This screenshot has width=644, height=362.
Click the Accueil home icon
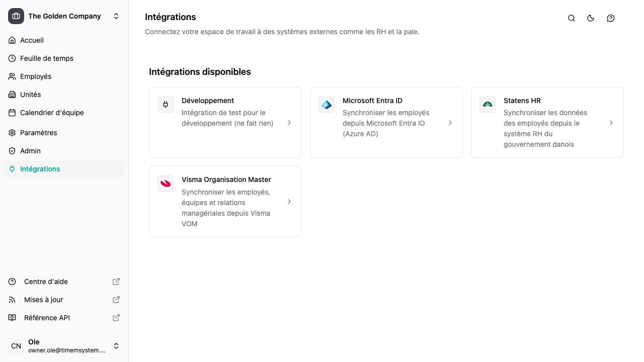pyautogui.click(x=12, y=40)
